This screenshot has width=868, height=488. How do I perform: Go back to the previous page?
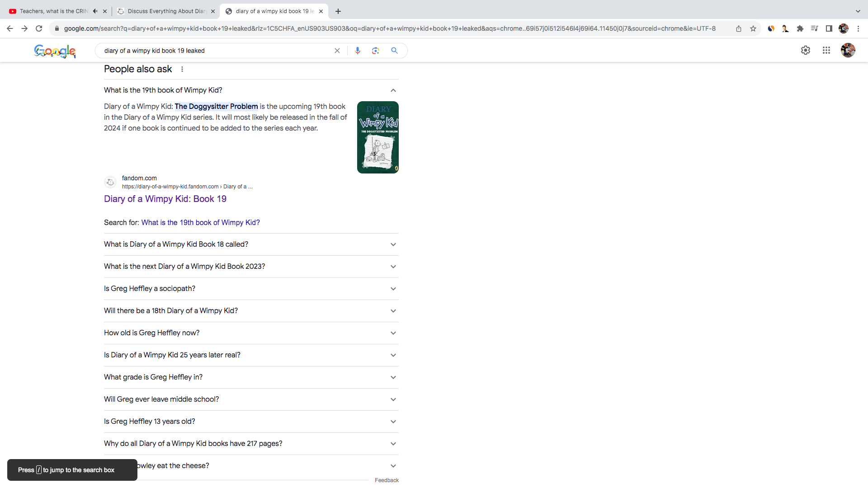tap(10, 28)
